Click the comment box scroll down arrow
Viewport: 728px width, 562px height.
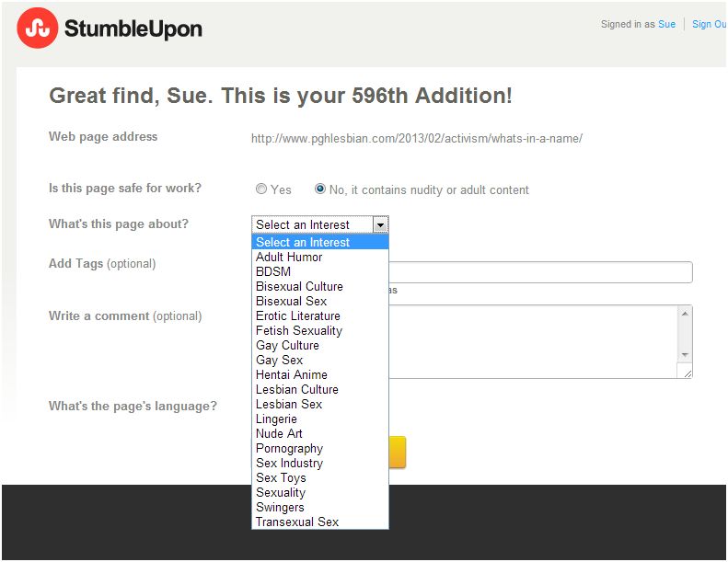(x=684, y=355)
